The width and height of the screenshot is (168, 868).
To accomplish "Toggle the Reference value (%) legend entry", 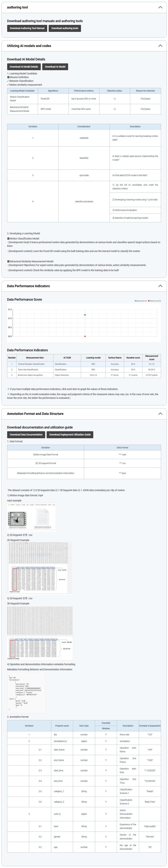I will (x=154, y=301).
